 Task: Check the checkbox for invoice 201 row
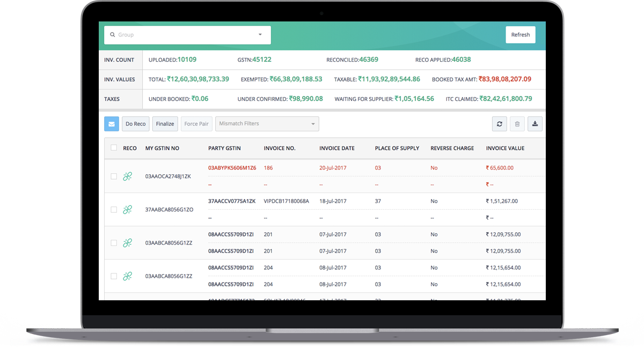(x=114, y=243)
